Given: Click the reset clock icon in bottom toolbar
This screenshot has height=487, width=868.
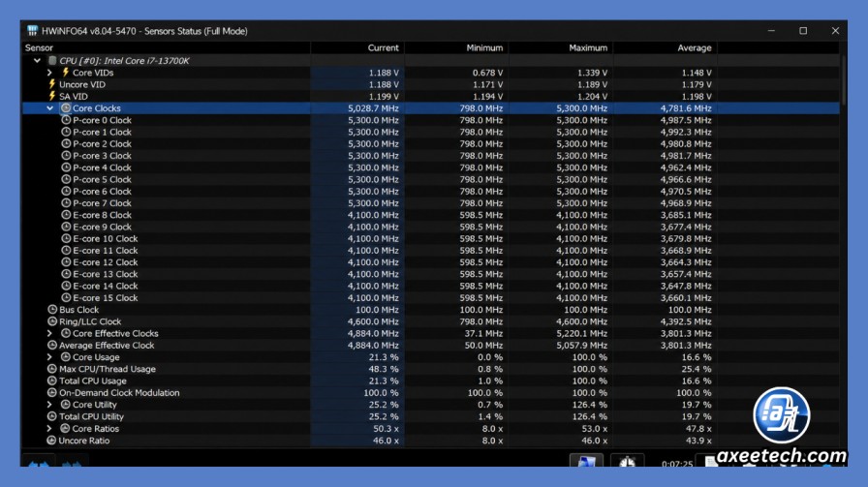Looking at the screenshot, I should pyautogui.click(x=627, y=462).
